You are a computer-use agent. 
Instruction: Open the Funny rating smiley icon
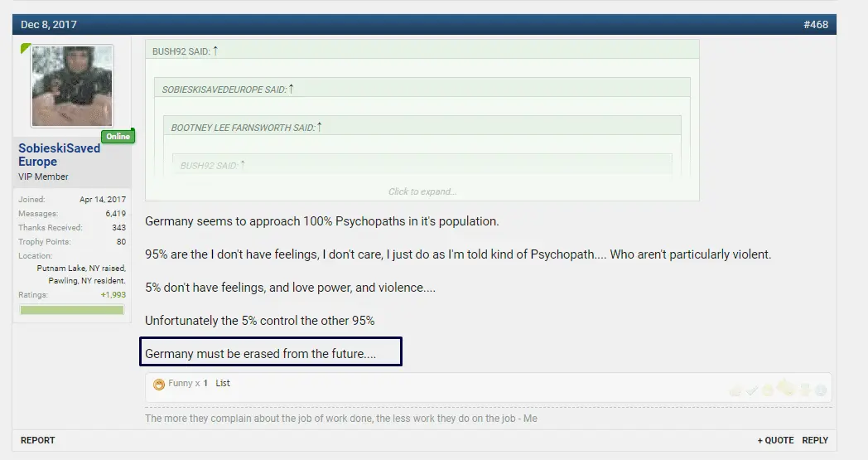(159, 384)
